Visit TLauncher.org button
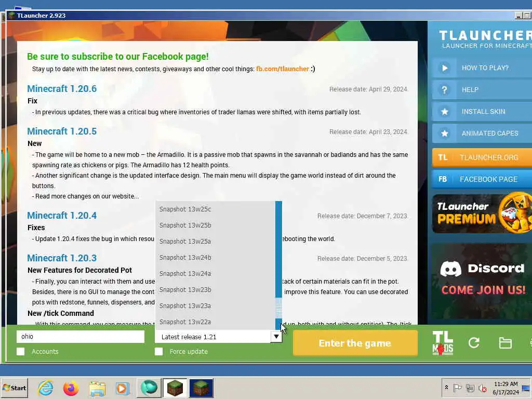The height and width of the screenshot is (399, 532). tap(482, 157)
